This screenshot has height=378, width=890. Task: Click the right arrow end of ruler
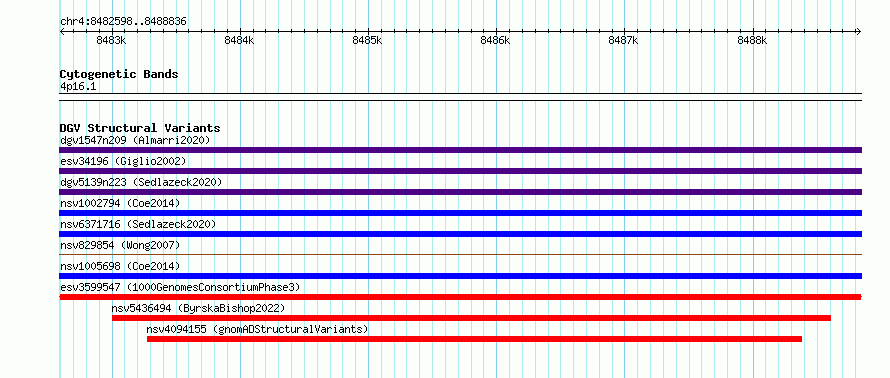(x=858, y=32)
